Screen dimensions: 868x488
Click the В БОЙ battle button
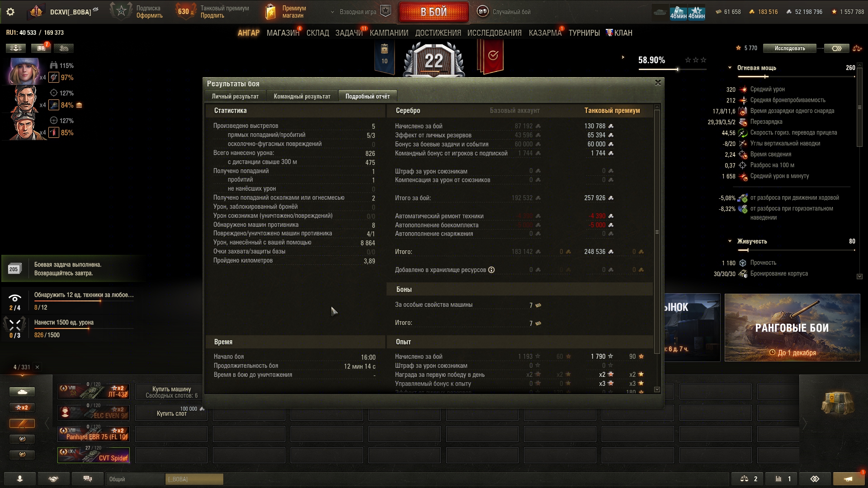click(x=434, y=12)
